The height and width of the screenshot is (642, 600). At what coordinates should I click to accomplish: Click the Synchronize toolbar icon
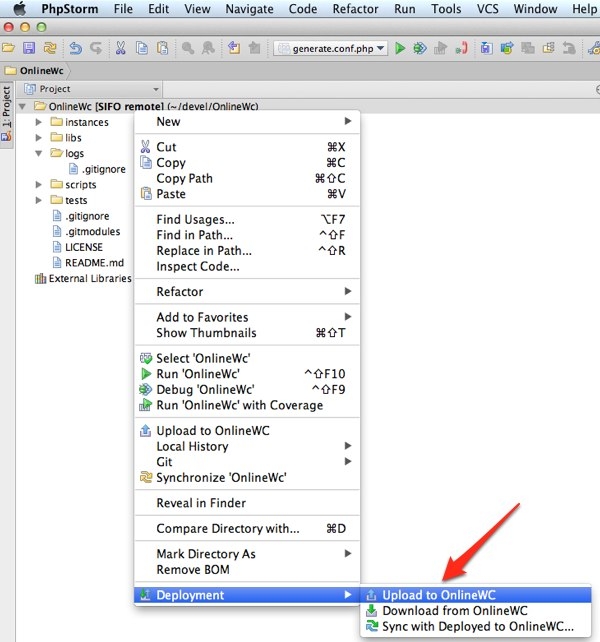[50, 48]
